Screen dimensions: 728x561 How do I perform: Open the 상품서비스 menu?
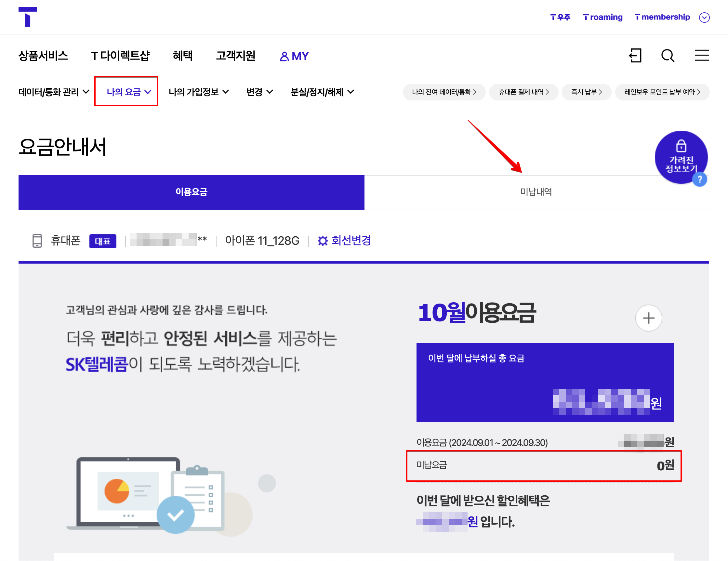(x=43, y=56)
